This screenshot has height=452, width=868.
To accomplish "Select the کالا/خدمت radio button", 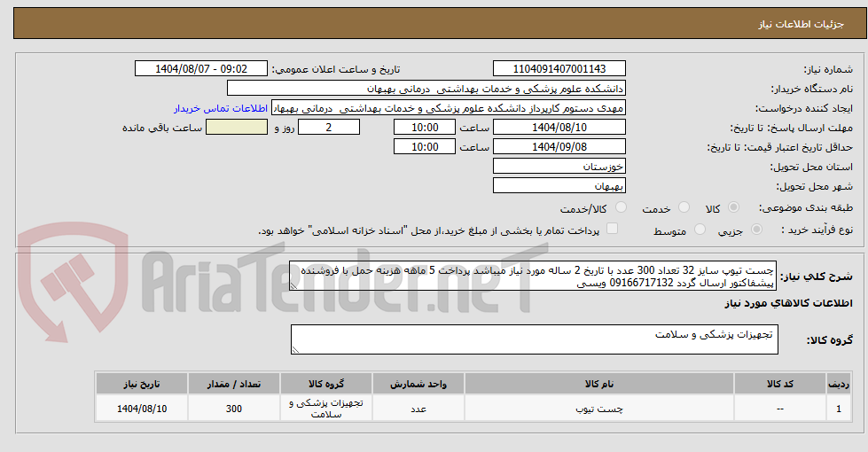I will tap(622, 207).
